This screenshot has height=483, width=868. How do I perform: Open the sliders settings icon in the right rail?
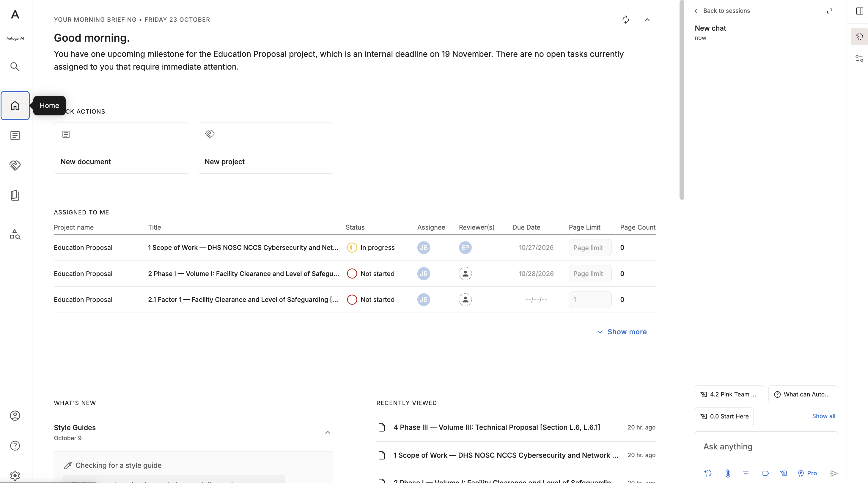pos(859,58)
